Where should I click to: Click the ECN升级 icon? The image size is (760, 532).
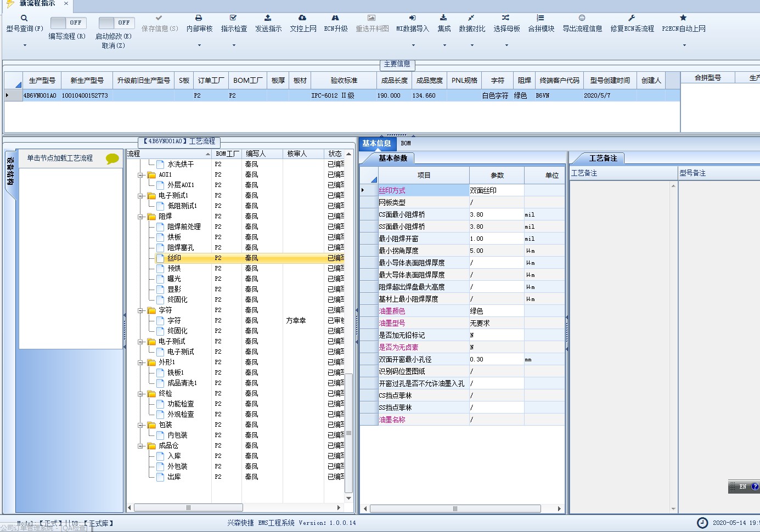[x=335, y=18]
